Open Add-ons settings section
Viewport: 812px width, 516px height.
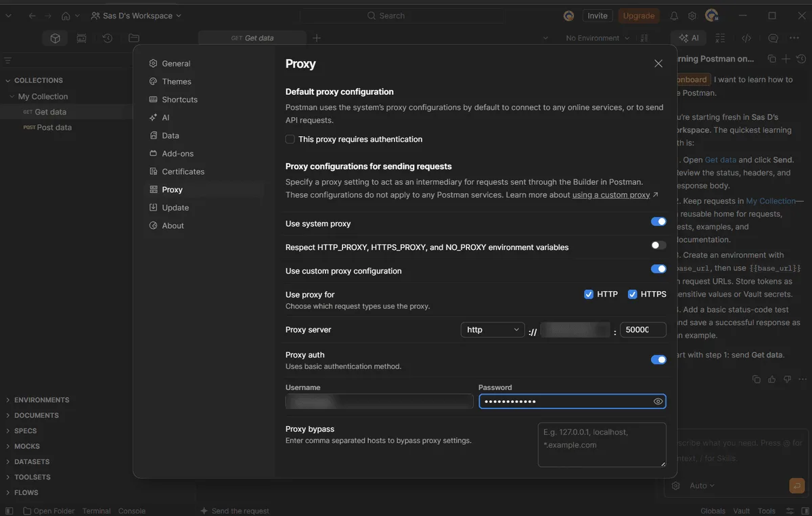click(177, 154)
